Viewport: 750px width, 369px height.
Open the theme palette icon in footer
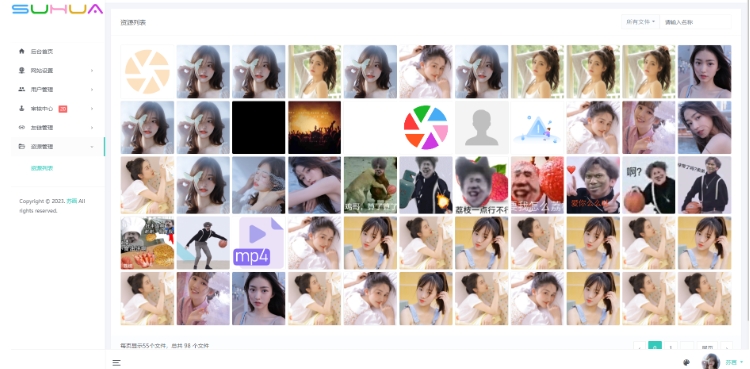pos(686,362)
